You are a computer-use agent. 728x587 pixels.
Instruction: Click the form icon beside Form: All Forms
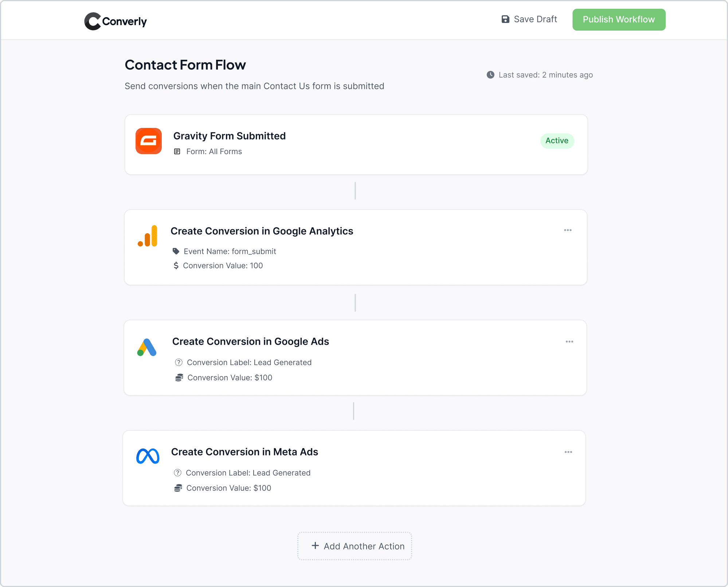click(x=177, y=152)
